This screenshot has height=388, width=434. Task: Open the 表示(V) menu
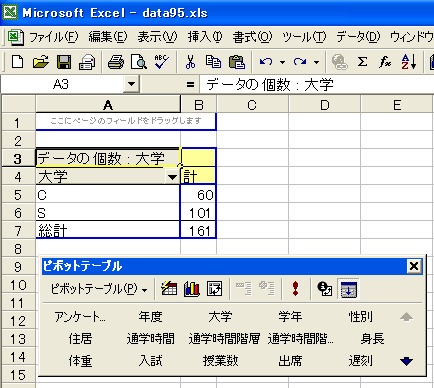pos(157,37)
